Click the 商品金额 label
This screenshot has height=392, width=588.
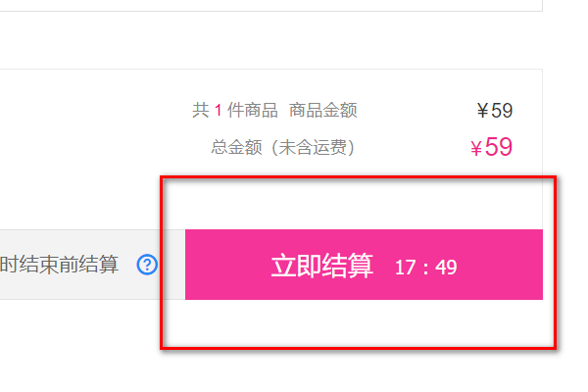tap(322, 111)
